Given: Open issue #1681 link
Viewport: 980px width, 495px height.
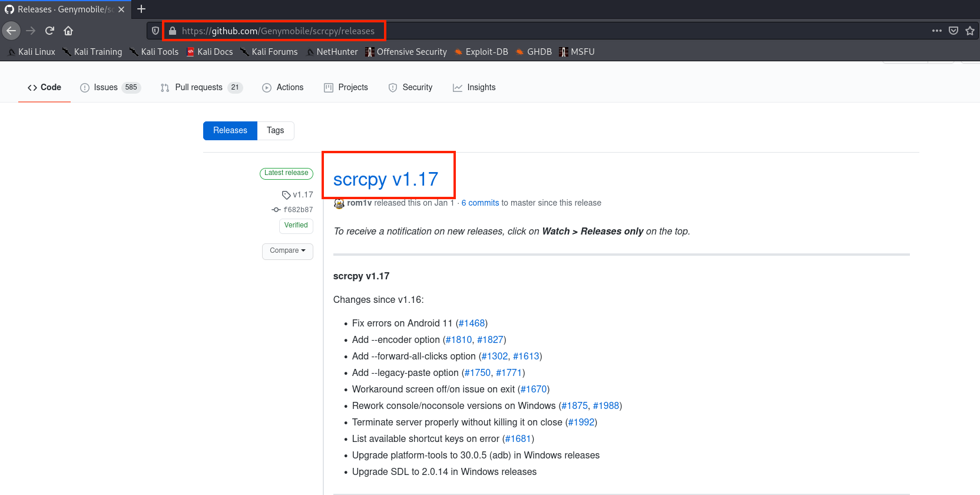Looking at the screenshot, I should (518, 438).
